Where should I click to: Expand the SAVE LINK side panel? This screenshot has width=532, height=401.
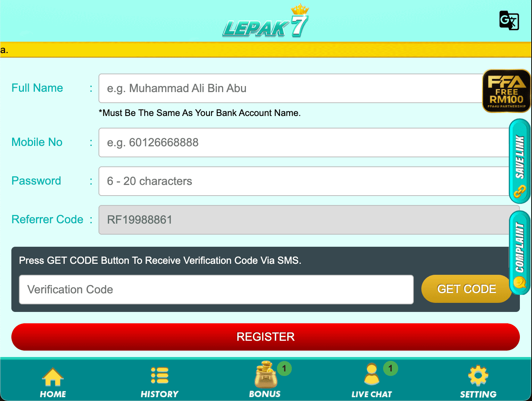point(520,159)
